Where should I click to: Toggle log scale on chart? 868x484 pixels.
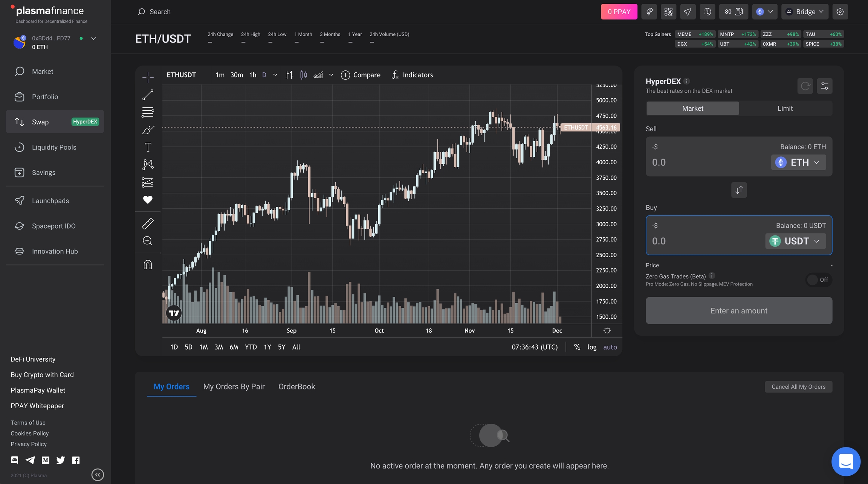coord(592,347)
